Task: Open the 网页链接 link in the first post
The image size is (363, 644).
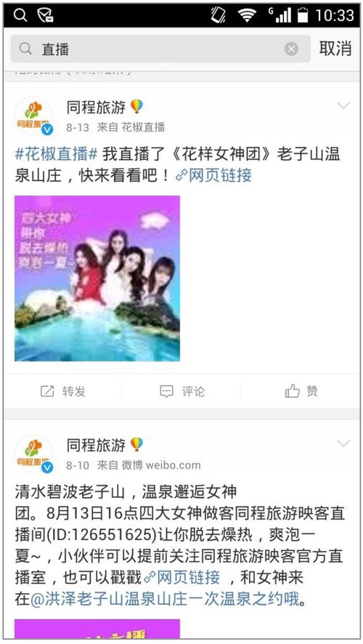Action: pos(213,175)
